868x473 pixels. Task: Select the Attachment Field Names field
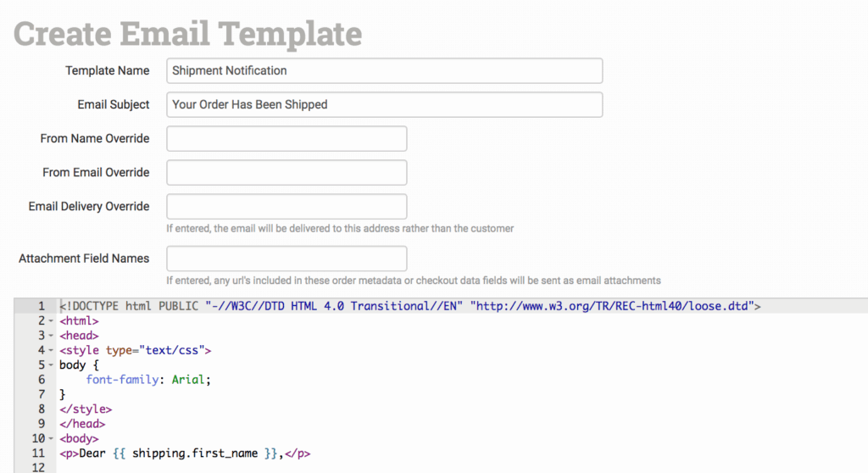click(287, 259)
